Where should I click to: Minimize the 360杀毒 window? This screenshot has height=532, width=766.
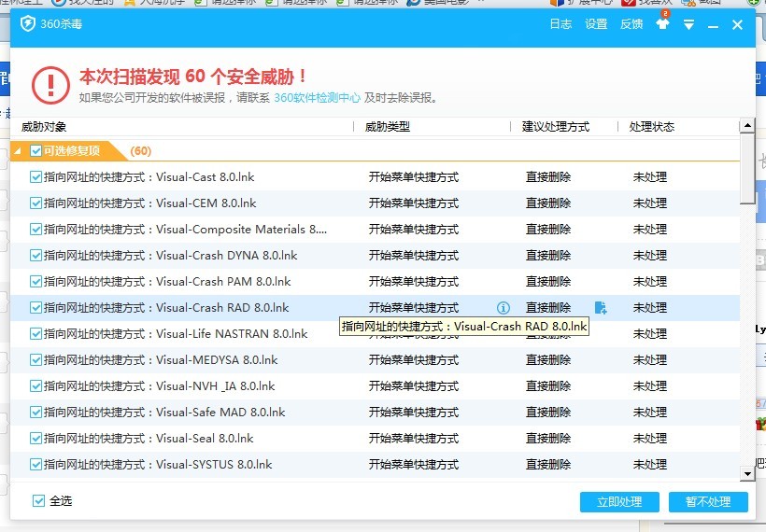tap(714, 25)
